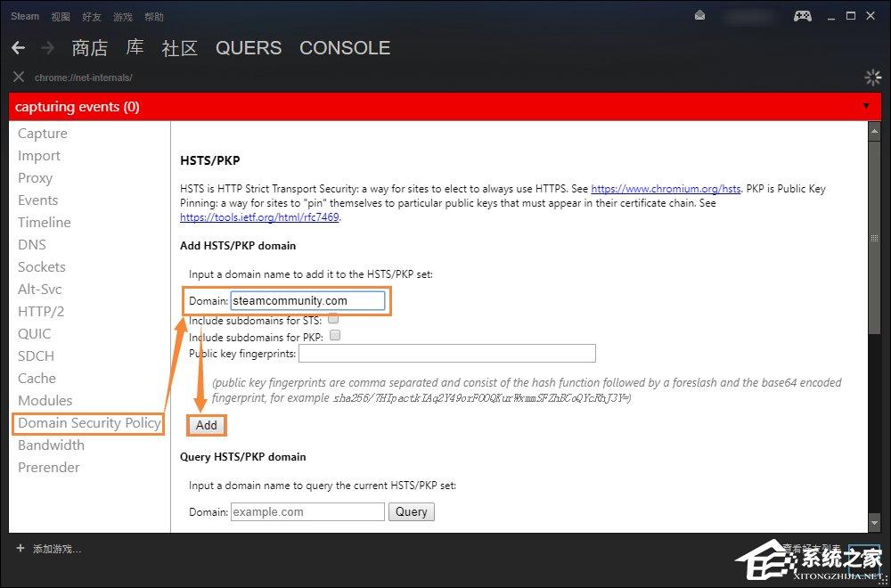Click the loading spinner near top right
The image size is (891, 588).
point(871,78)
